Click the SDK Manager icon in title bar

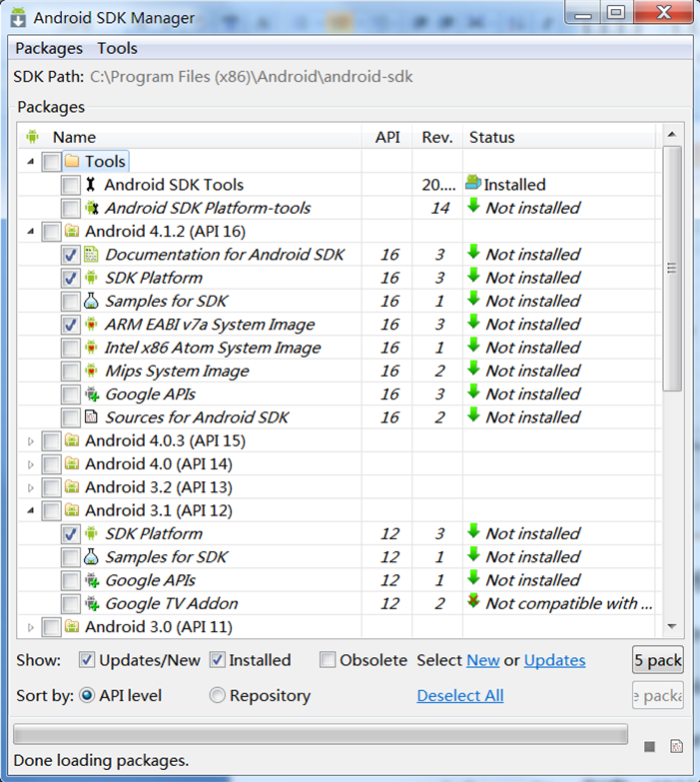tap(18, 17)
